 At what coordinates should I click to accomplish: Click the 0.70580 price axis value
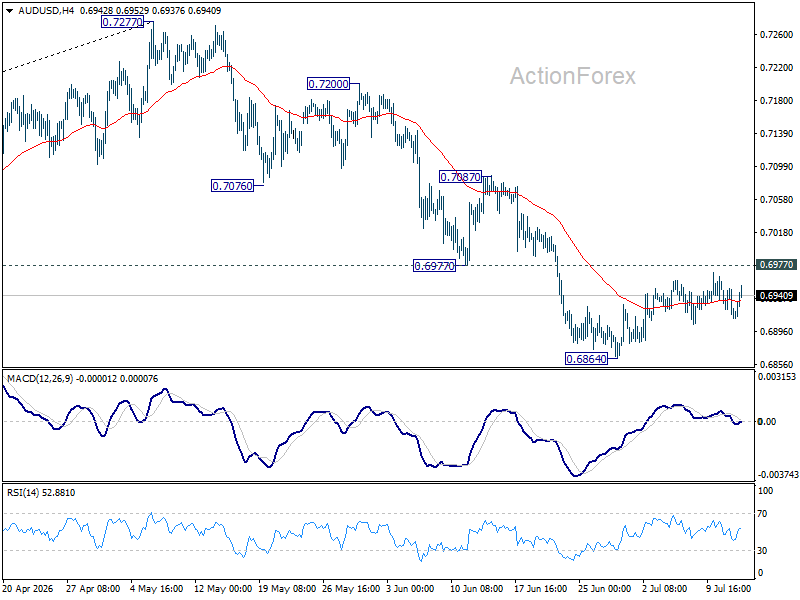coord(777,199)
